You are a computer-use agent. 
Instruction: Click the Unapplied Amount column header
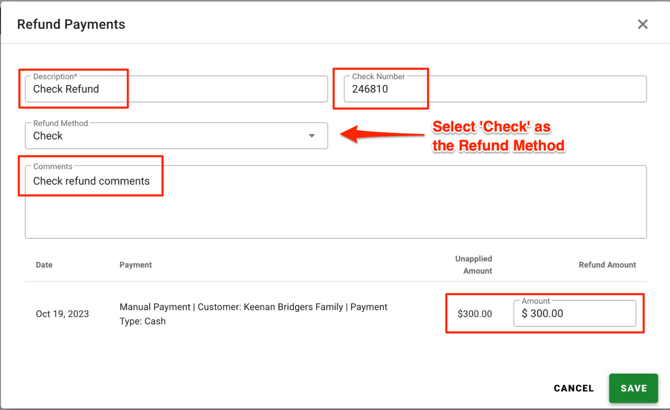tap(473, 265)
